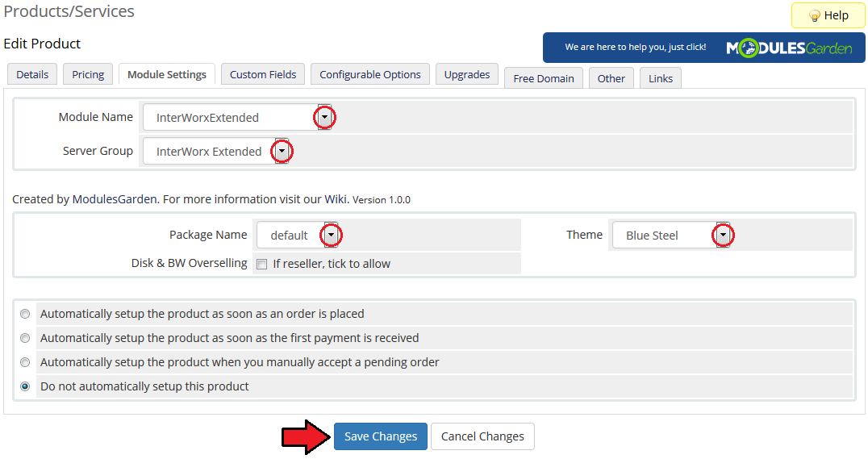The width and height of the screenshot is (868, 459).
Task: Switch to Free Domain tab
Action: click(543, 78)
